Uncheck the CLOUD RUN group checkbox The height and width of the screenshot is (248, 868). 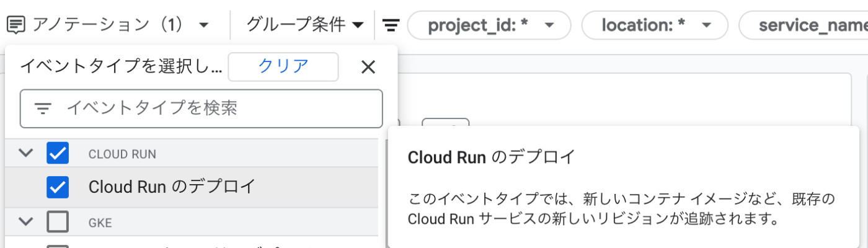[58, 153]
